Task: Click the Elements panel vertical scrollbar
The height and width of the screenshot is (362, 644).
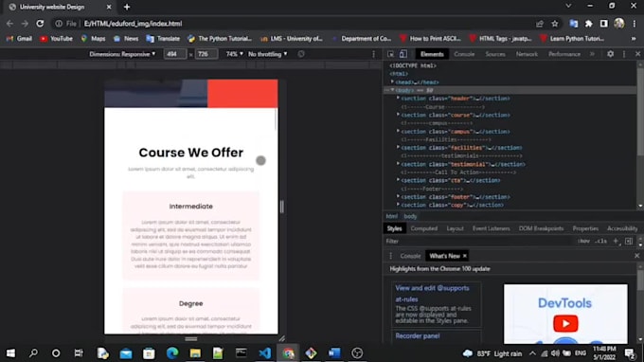Action: [x=640, y=111]
